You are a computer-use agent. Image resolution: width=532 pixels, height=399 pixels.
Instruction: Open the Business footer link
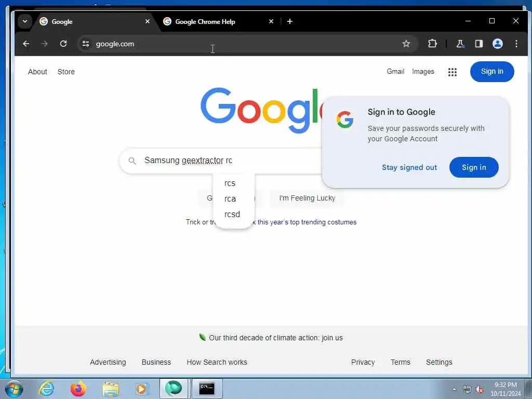point(156,362)
